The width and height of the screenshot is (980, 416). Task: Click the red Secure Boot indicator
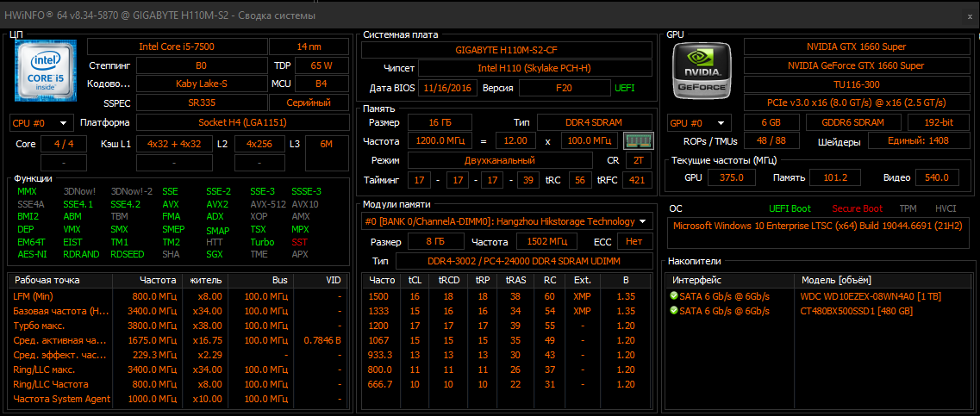coord(857,208)
